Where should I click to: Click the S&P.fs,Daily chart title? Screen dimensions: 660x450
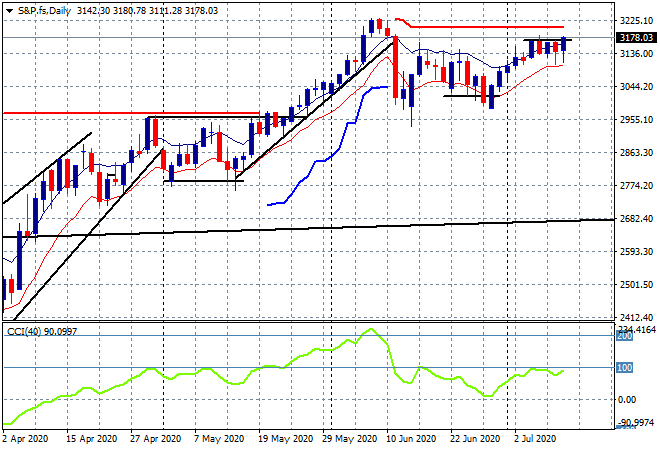pyautogui.click(x=45, y=11)
